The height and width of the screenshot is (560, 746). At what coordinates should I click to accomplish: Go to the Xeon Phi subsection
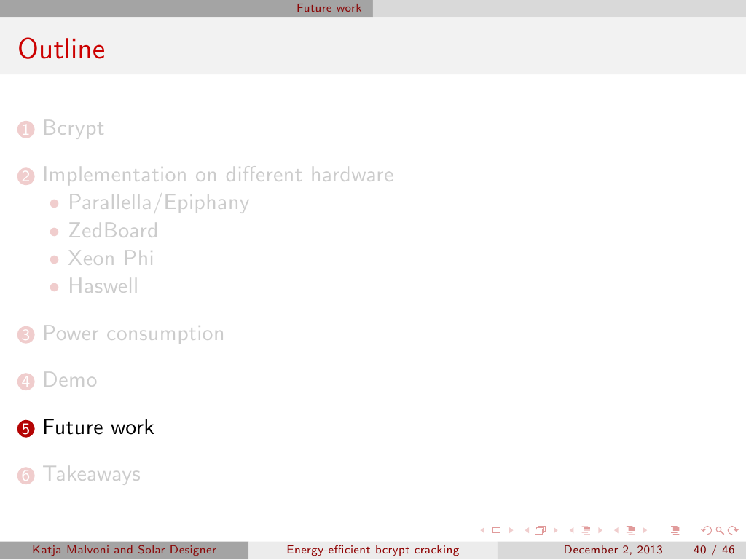111,259
